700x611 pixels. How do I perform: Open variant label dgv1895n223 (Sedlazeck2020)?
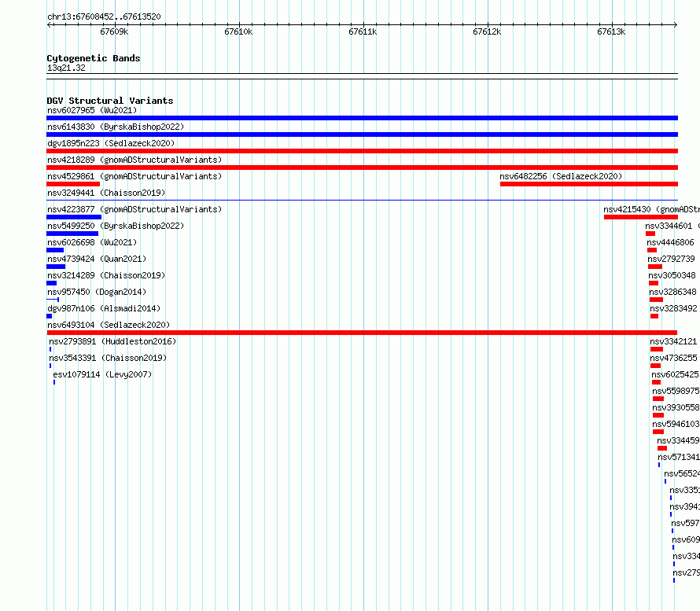coord(111,143)
